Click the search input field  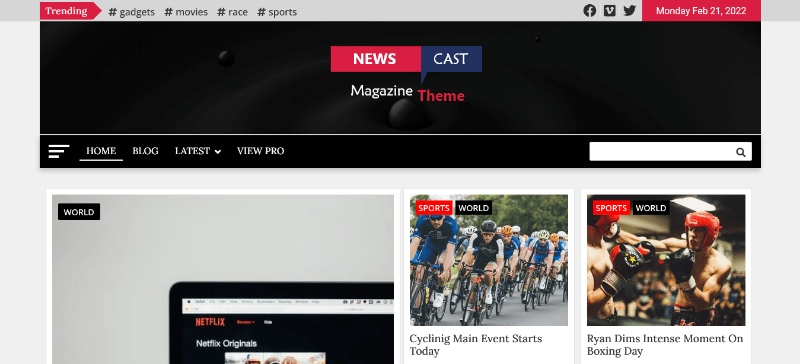pos(662,152)
